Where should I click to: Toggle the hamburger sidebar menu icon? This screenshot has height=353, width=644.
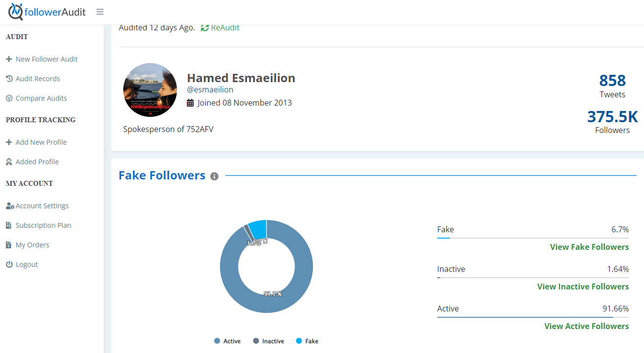click(100, 12)
